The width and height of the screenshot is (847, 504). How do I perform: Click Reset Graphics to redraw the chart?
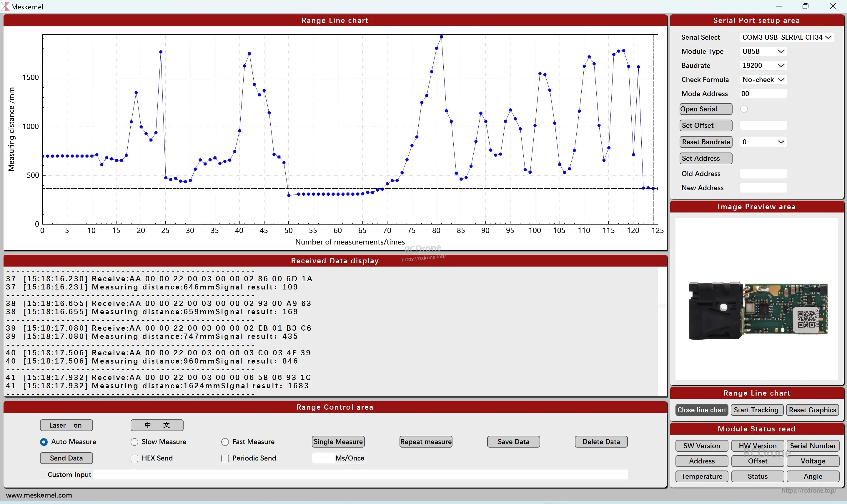tap(812, 410)
